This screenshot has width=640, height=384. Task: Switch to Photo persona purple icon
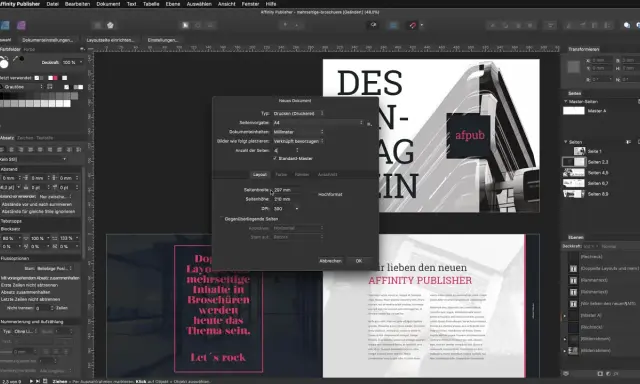(21, 25)
